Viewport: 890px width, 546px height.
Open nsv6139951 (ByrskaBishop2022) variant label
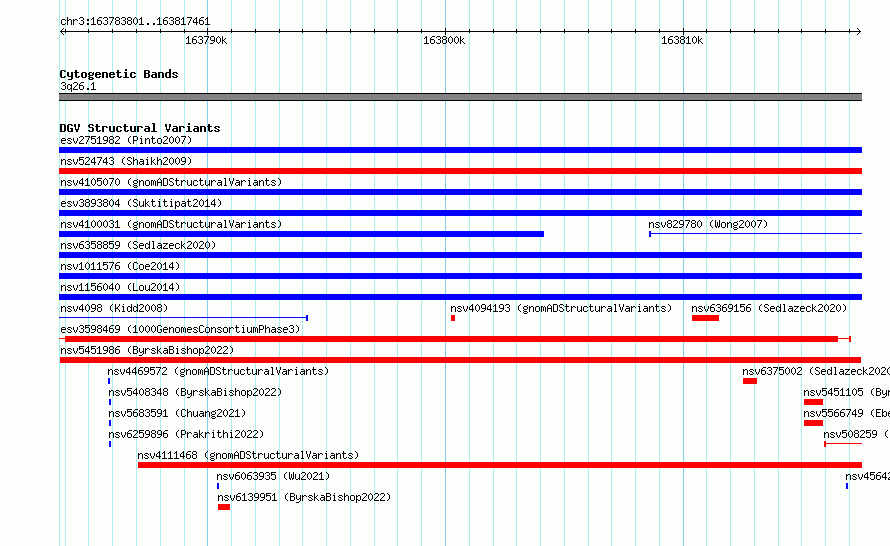coord(304,497)
